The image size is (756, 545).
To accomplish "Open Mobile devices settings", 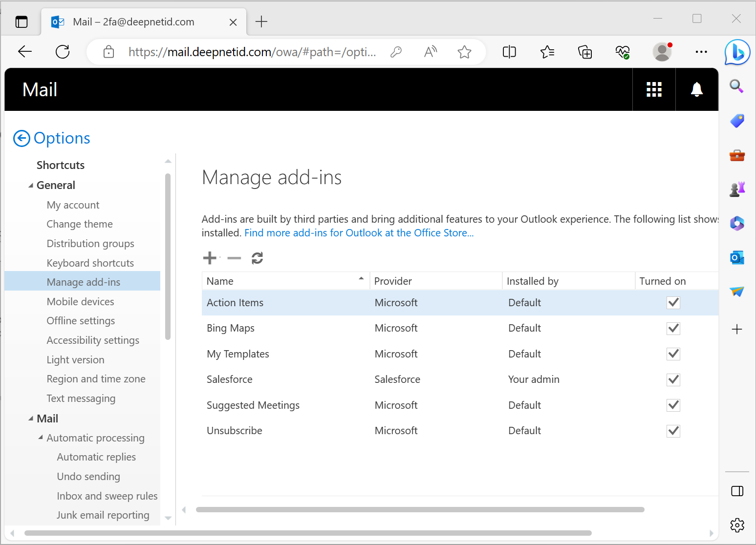I will [x=80, y=302].
